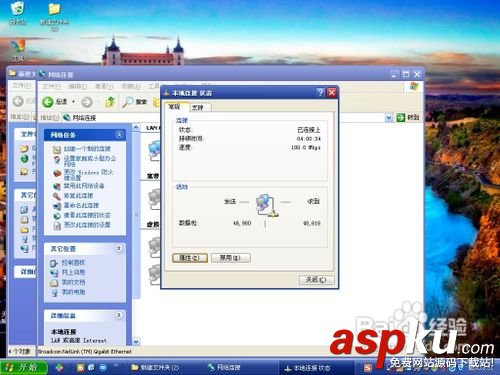Click the 04:00:34 duration value
The image size is (500, 375).
(309, 139)
